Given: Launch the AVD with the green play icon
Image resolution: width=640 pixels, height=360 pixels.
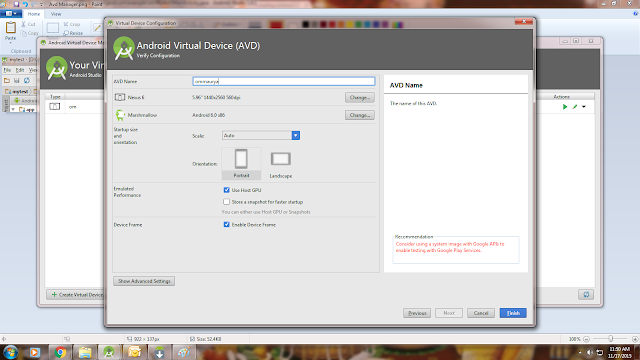Looking at the screenshot, I should (x=565, y=107).
